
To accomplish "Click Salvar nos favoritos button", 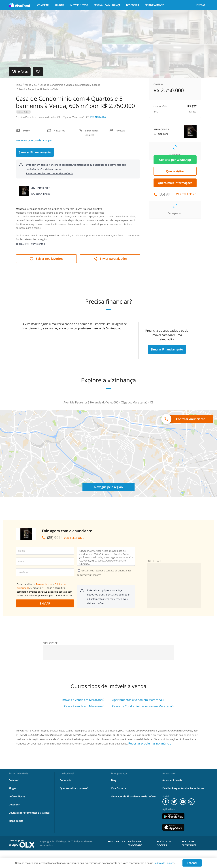I will click(x=46, y=259).
